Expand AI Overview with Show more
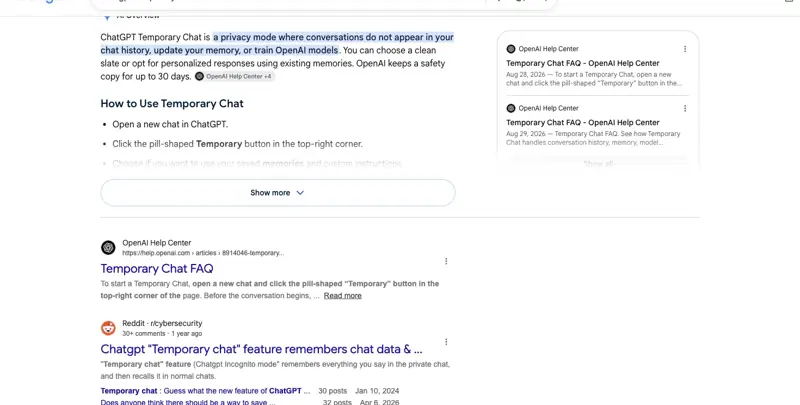The image size is (800, 405). (x=278, y=193)
